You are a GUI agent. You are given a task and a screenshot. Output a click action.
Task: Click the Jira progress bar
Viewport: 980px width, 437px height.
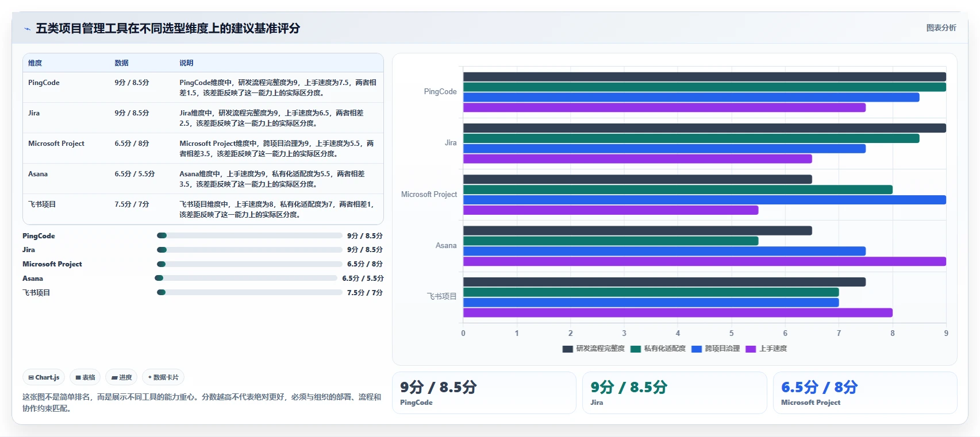(x=249, y=250)
